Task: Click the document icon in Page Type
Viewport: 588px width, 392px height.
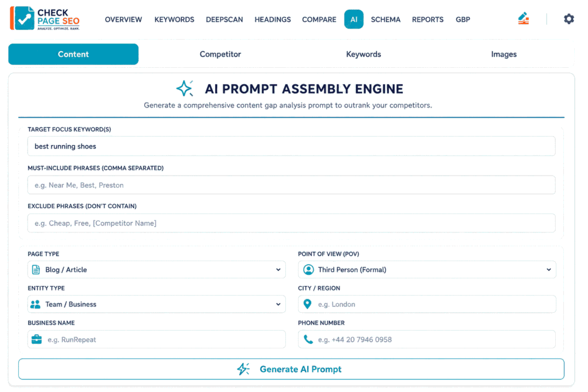Action: (x=36, y=269)
